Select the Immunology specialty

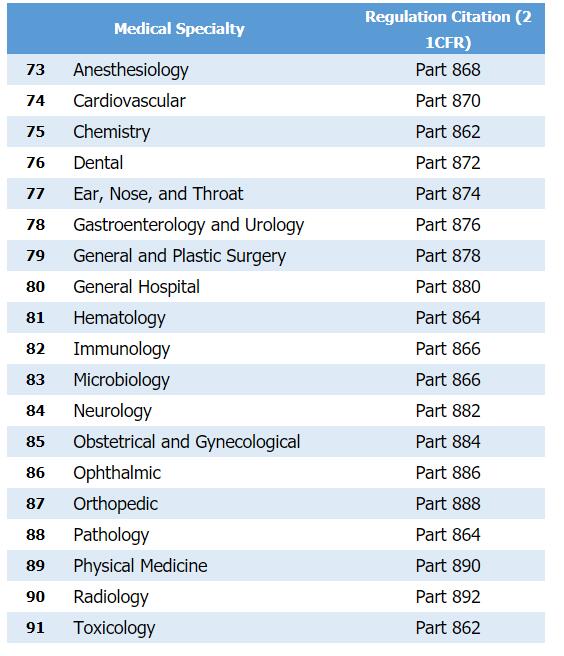click(122, 349)
